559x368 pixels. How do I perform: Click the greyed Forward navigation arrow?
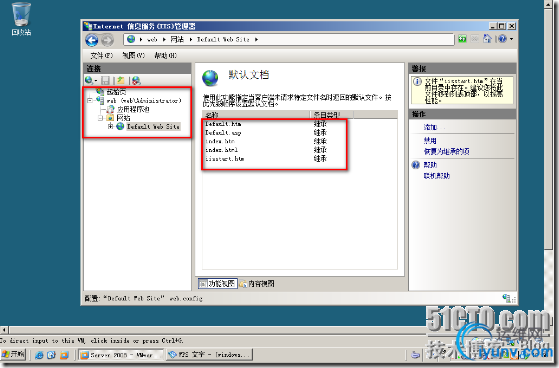click(x=107, y=40)
